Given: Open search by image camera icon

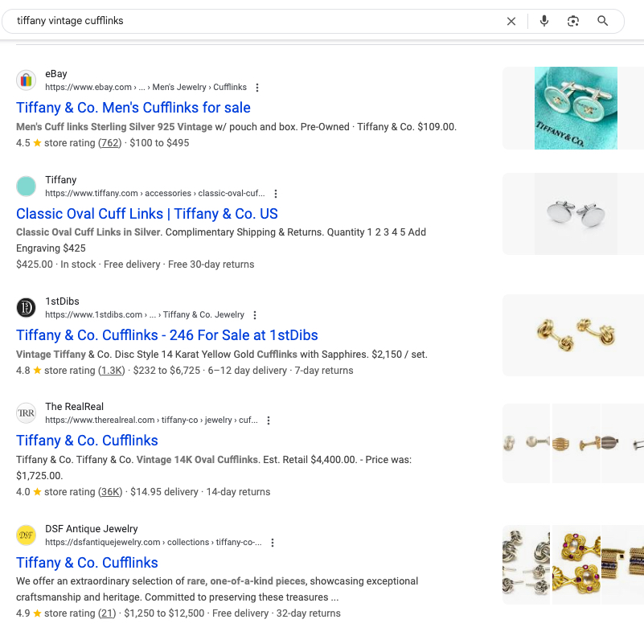Looking at the screenshot, I should click(x=573, y=21).
